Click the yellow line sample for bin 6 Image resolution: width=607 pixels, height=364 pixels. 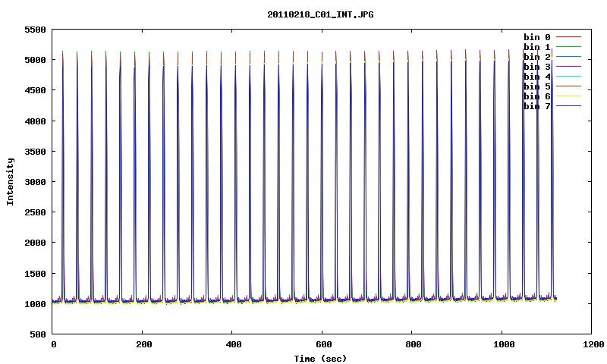pyautogui.click(x=568, y=96)
